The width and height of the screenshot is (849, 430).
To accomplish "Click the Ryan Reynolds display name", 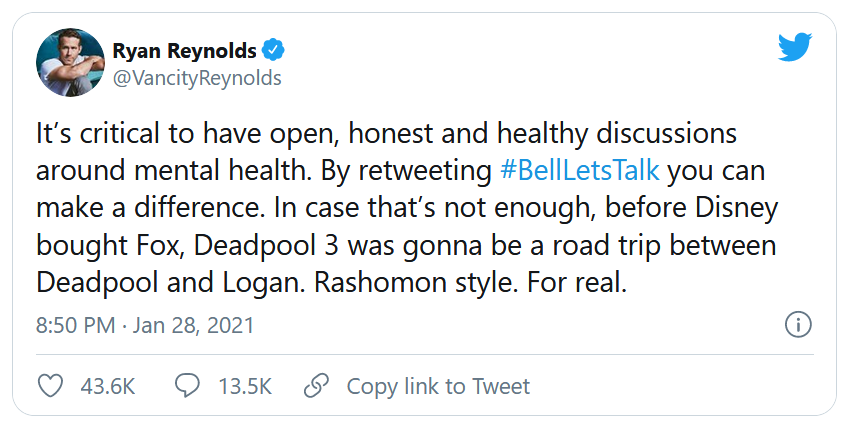I will click(x=183, y=50).
